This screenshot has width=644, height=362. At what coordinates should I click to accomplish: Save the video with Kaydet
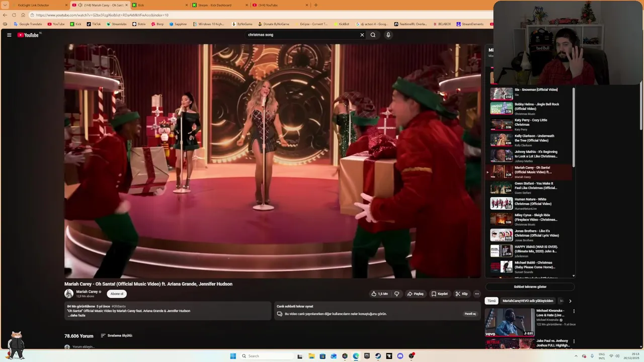click(x=439, y=294)
